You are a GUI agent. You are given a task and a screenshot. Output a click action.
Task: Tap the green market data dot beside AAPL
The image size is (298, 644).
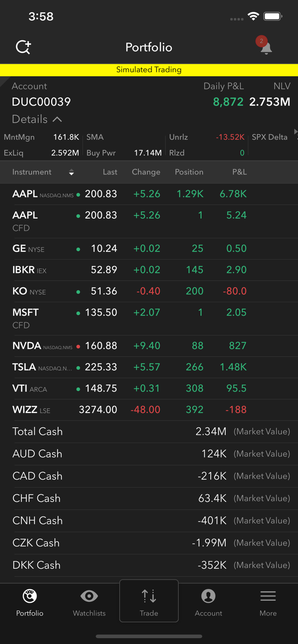[78, 194]
